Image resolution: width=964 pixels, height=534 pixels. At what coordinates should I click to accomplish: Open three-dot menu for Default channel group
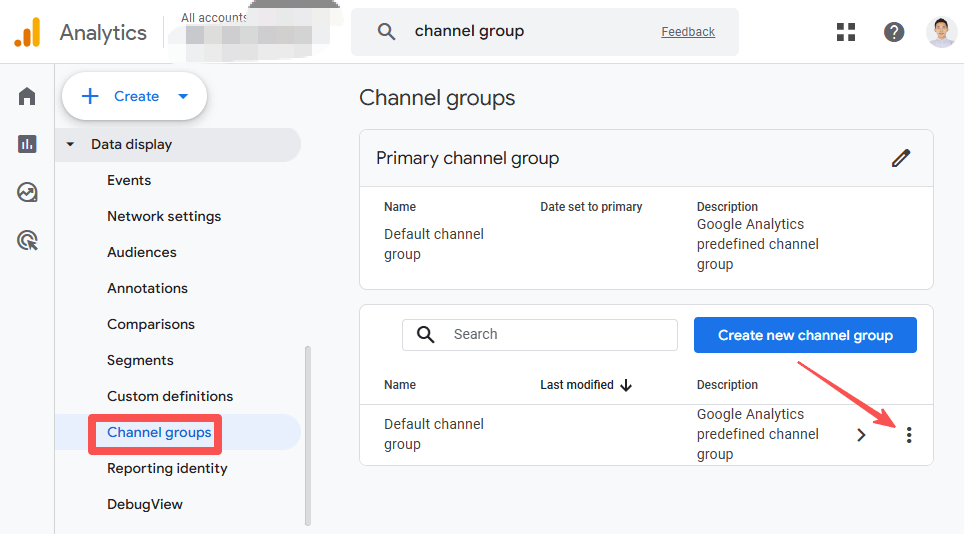click(908, 435)
